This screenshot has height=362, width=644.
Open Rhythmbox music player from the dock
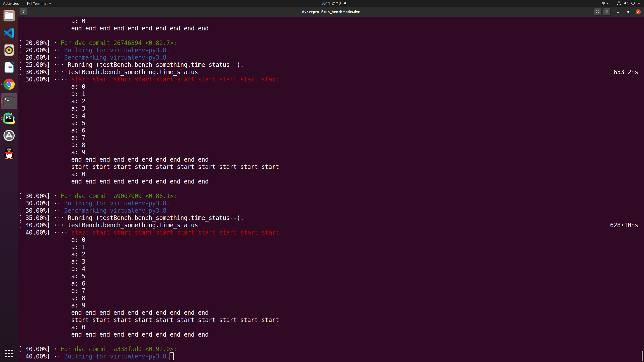point(9,50)
